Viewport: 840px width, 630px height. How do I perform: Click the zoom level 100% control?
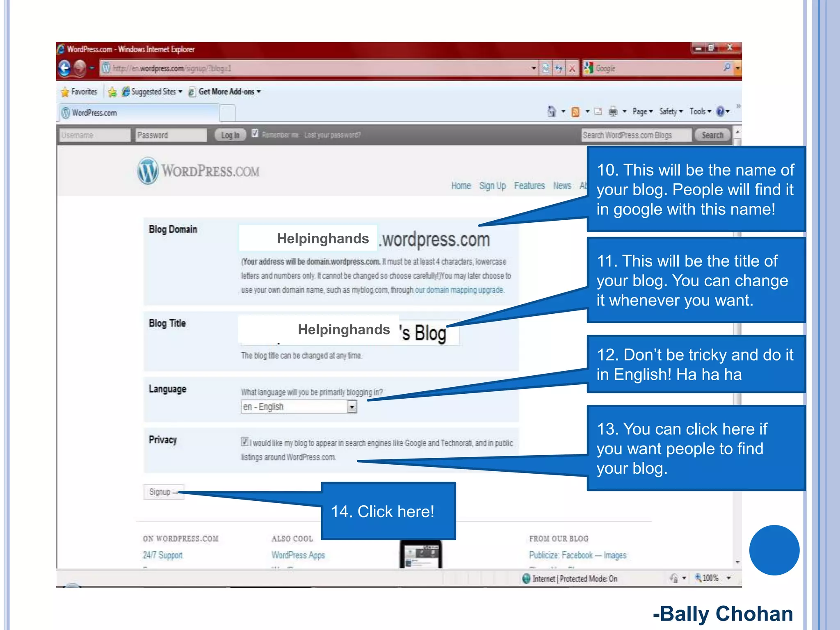coord(710,578)
